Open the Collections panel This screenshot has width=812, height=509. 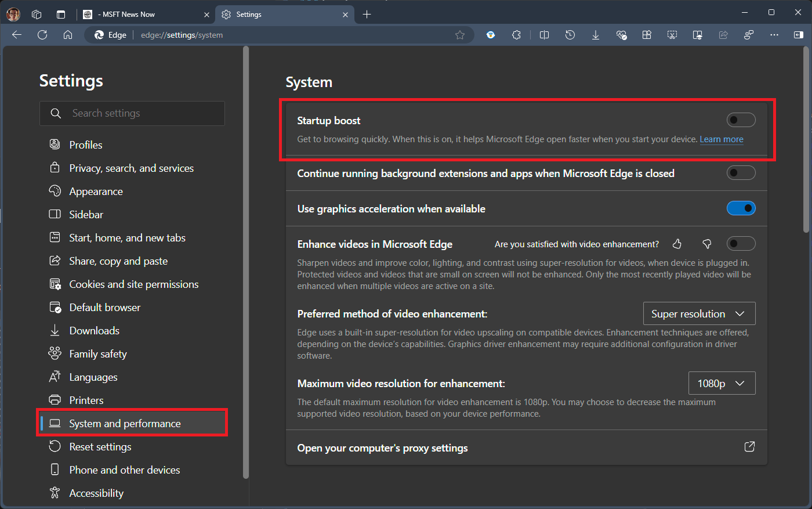[x=647, y=35]
